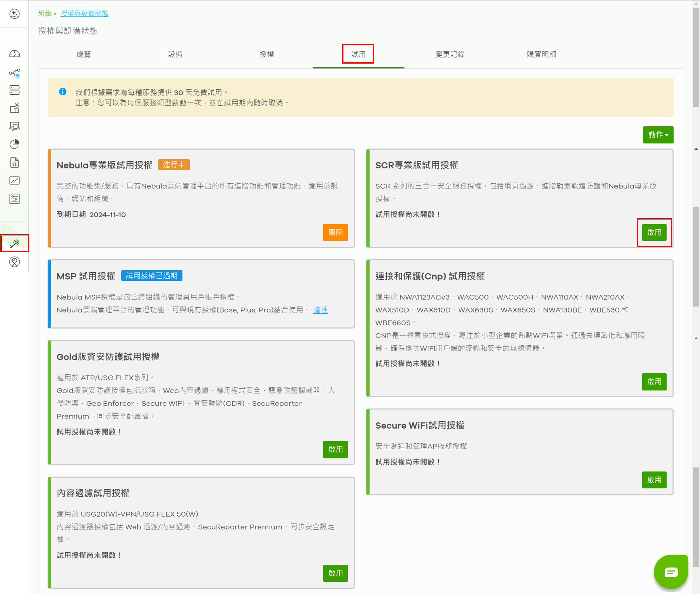Click the 授權與設備狀態 breadcrumb link
700x595 pixels.
coord(84,14)
